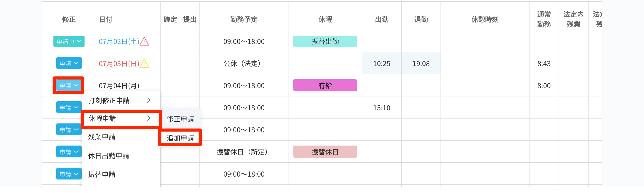
Task: Select 休日出勤申請 menu entry
Action: click(108, 156)
